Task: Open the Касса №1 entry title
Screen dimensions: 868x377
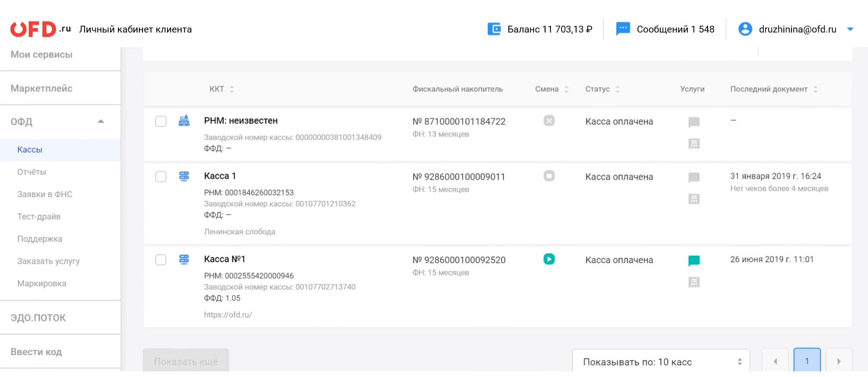Action: pos(225,259)
